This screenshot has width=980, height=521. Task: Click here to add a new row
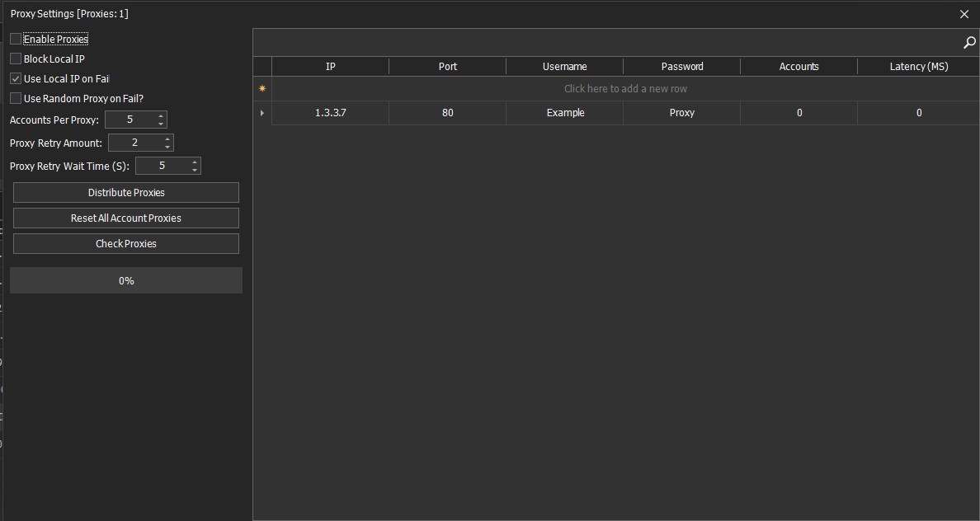pyautogui.click(x=625, y=88)
